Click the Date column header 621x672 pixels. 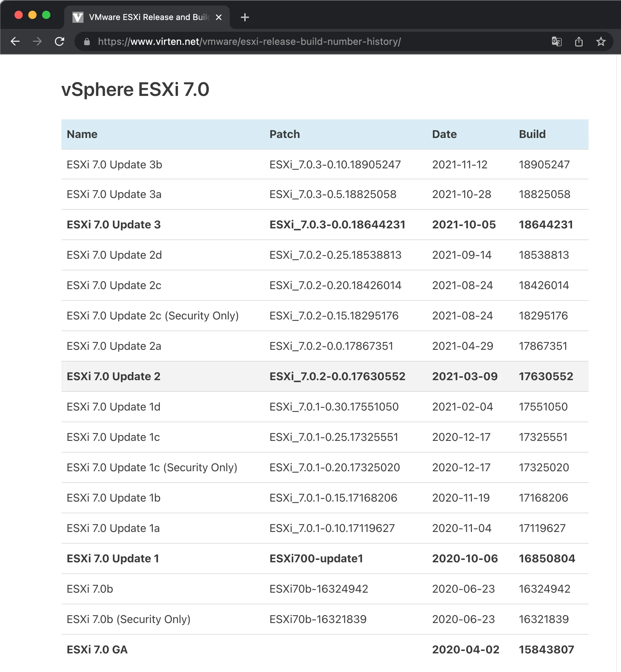(x=444, y=134)
